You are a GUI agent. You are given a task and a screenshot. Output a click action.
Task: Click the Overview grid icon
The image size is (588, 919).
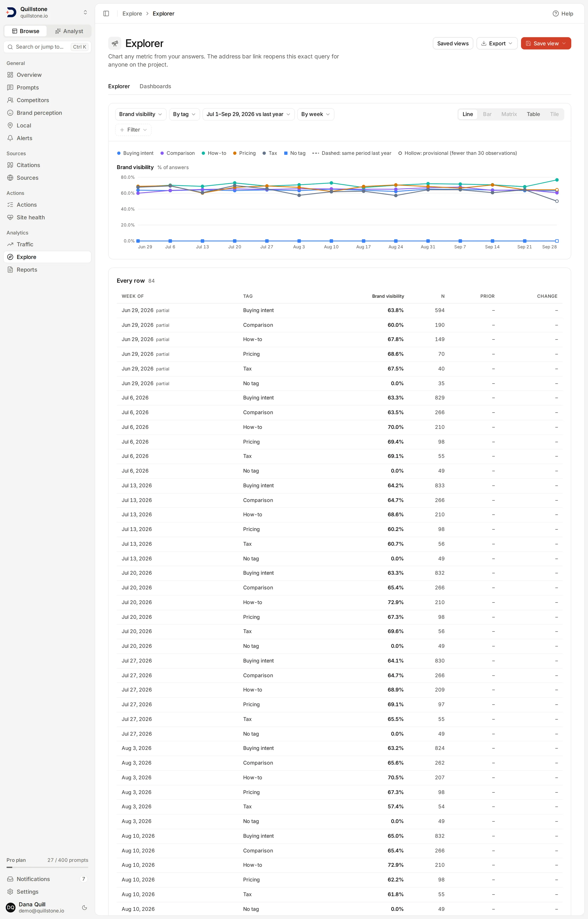[x=10, y=75]
